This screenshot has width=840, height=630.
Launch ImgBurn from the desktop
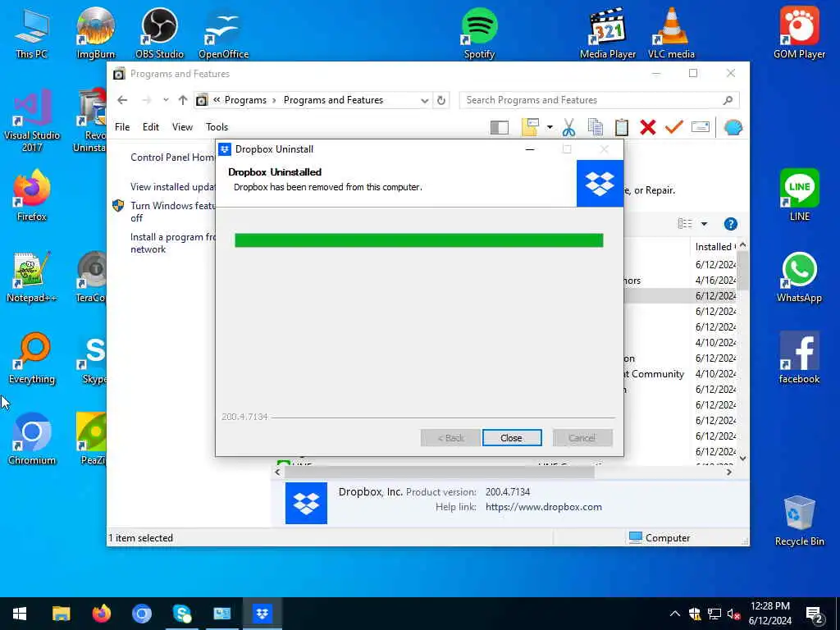pos(95,33)
